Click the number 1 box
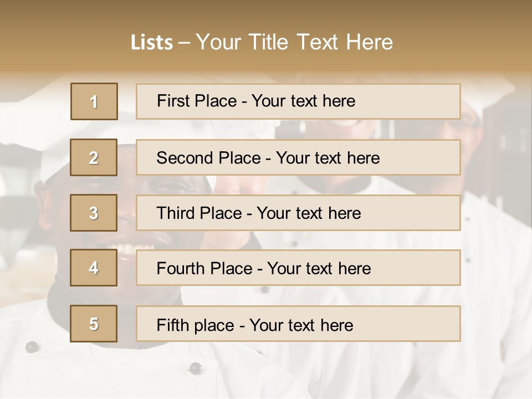The height and width of the screenshot is (399, 532). [94, 101]
